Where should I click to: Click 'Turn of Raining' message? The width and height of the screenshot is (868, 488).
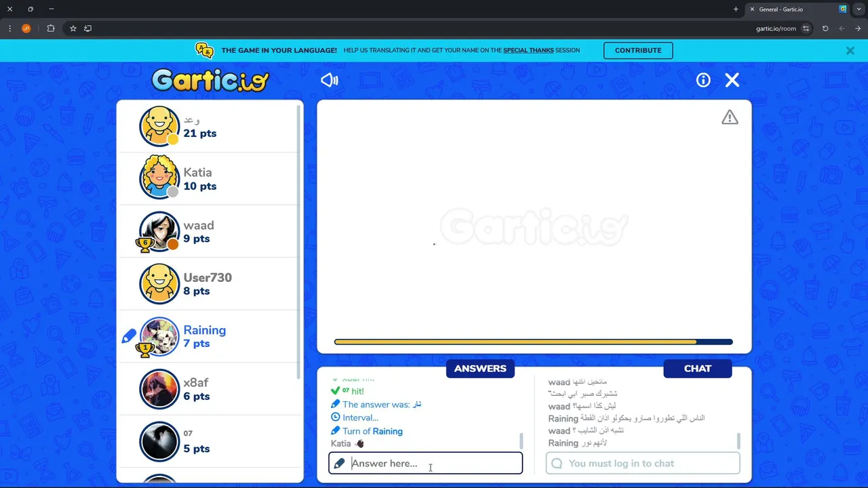[x=372, y=431]
